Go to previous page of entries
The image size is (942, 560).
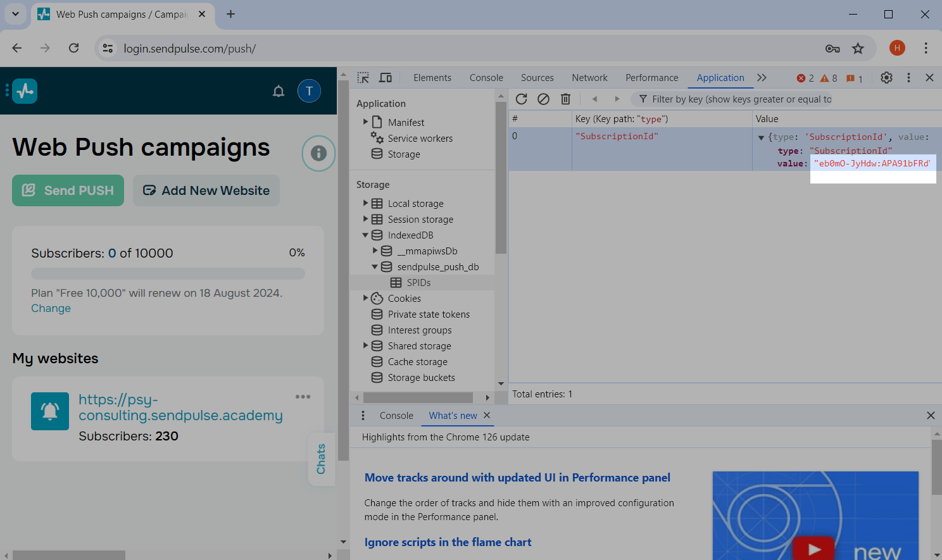[594, 99]
